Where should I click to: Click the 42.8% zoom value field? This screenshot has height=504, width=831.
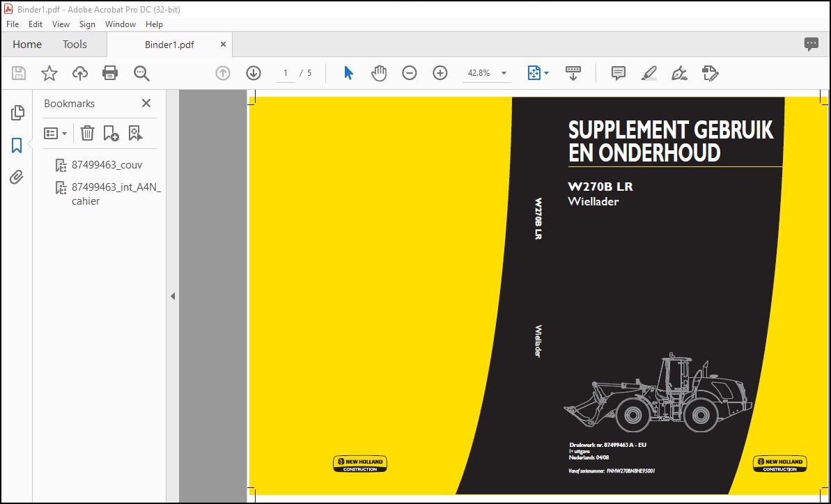pos(479,73)
